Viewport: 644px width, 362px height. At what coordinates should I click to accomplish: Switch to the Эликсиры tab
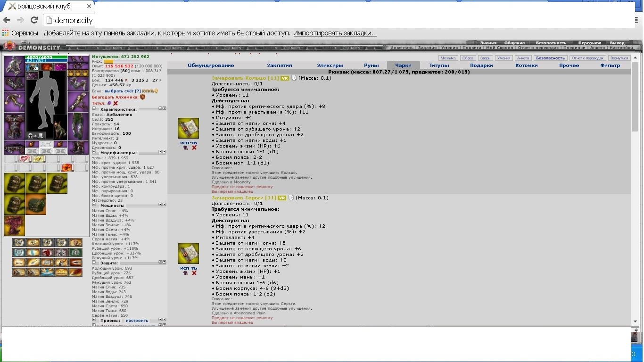pos(330,66)
